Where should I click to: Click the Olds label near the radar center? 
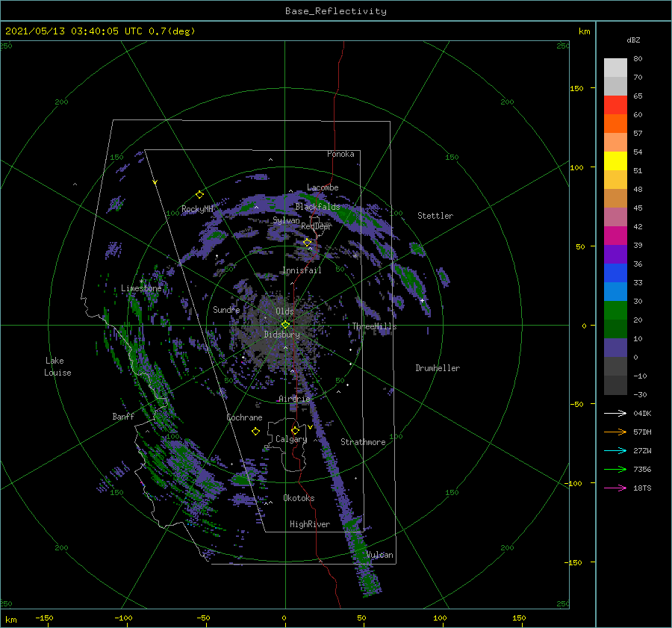pos(284,311)
